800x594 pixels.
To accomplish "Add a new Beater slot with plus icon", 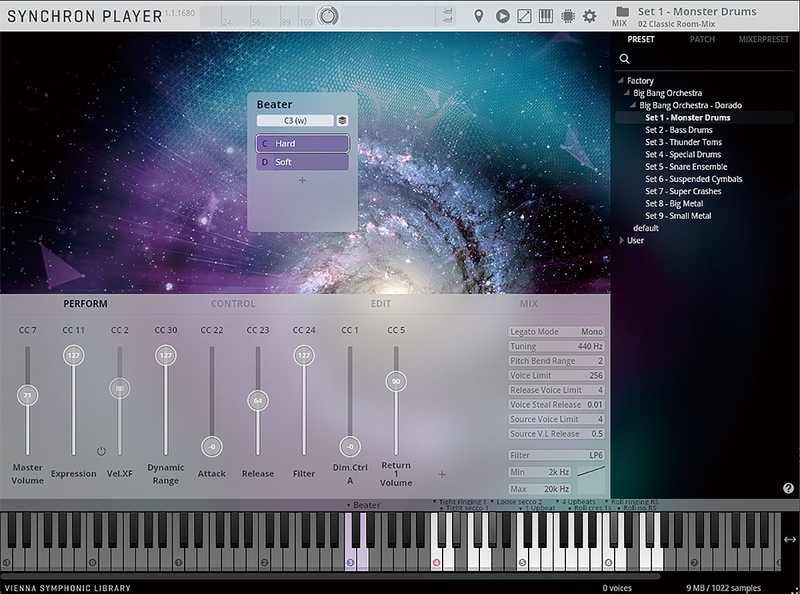I will 303,180.
